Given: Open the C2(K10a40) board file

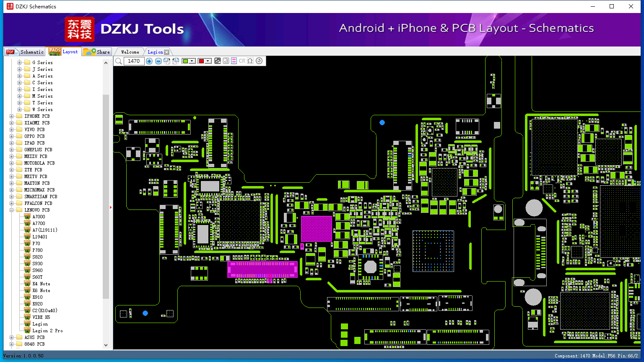Looking at the screenshot, I should click(45, 310).
